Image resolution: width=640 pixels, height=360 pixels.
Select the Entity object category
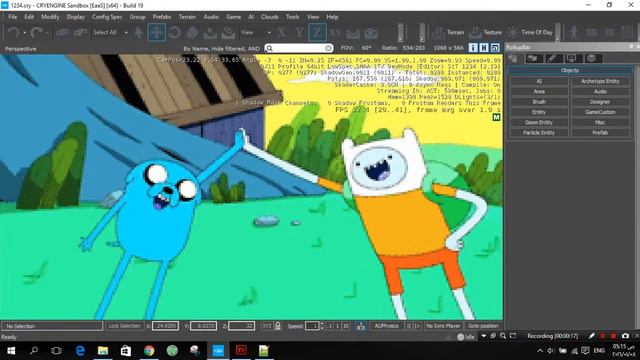click(539, 112)
